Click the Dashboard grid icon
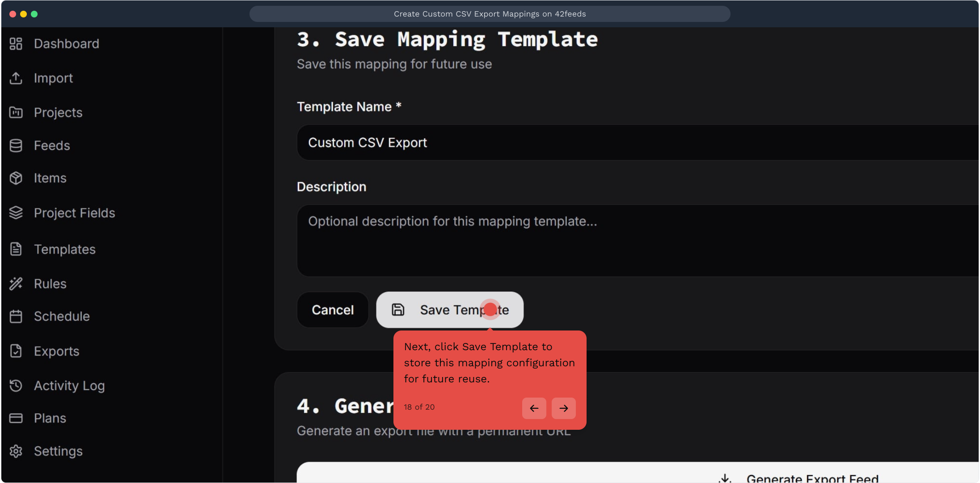The height and width of the screenshot is (483, 980). [16, 43]
